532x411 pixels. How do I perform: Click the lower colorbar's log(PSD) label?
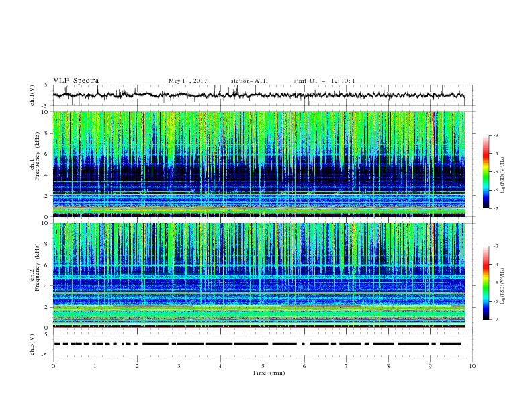pos(503,286)
